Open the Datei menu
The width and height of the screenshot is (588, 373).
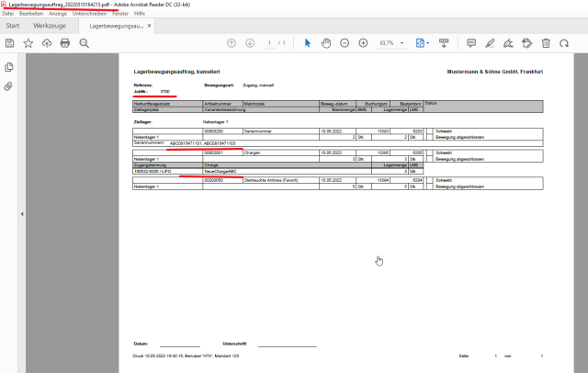click(9, 15)
